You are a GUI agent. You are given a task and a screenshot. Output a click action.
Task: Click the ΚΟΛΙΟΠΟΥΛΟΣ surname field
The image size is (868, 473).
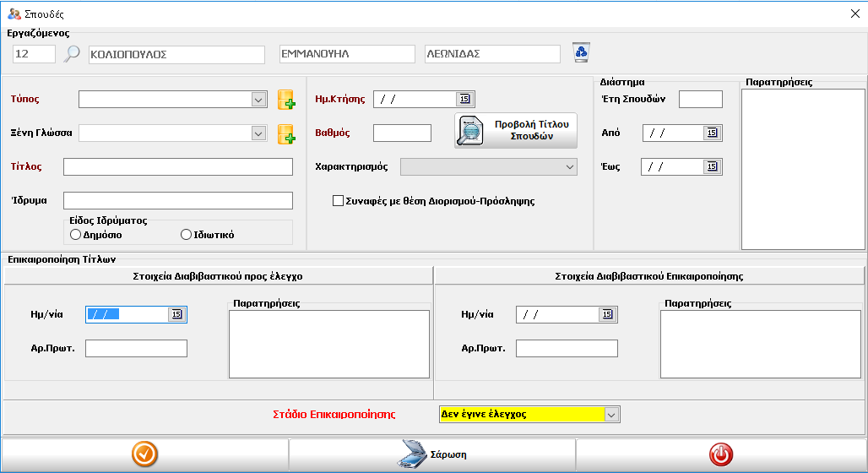click(176, 54)
